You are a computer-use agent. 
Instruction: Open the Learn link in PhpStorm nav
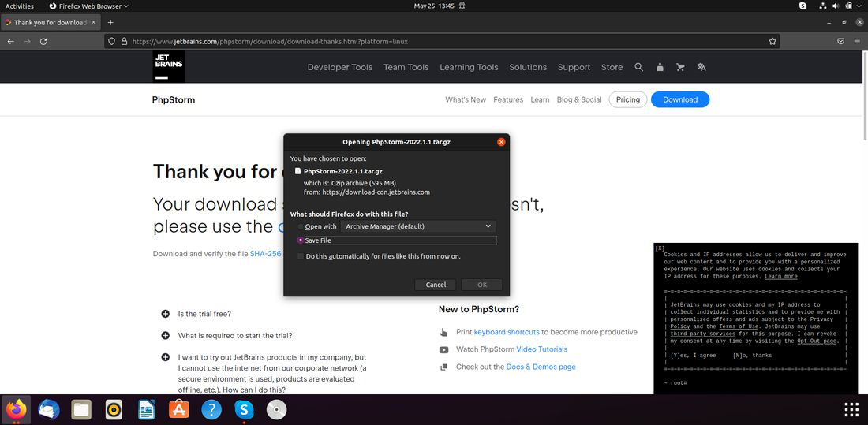pos(540,99)
